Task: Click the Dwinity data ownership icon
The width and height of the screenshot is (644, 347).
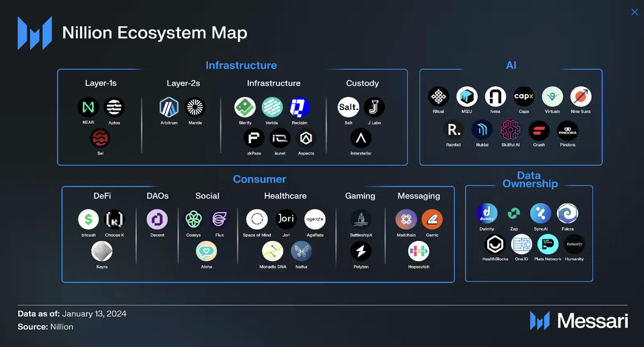Action: tap(486, 213)
